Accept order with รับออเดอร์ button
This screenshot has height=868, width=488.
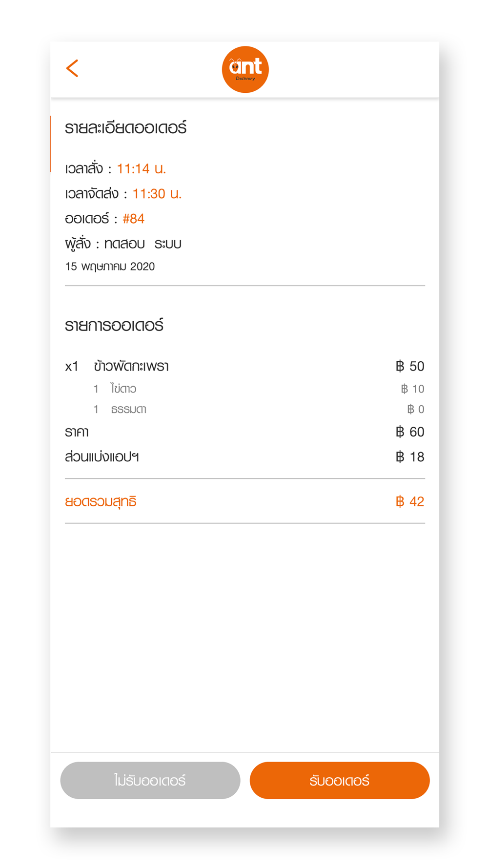tap(340, 780)
